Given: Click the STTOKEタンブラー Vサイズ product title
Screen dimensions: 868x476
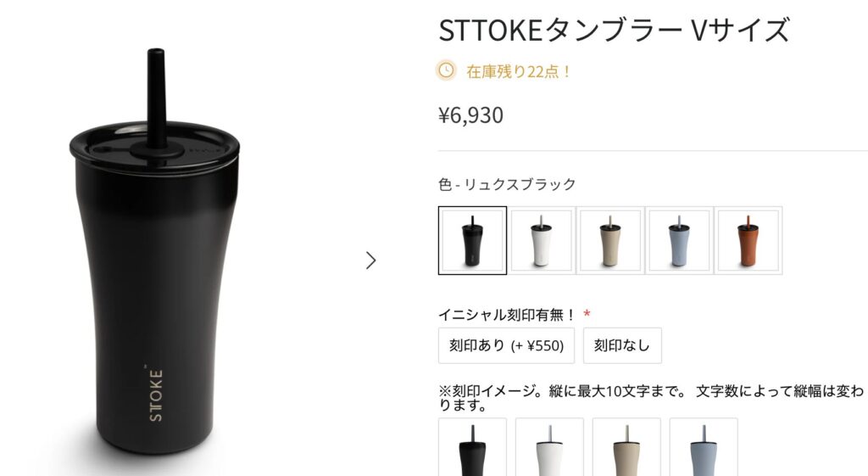Looking at the screenshot, I should pos(614,30).
